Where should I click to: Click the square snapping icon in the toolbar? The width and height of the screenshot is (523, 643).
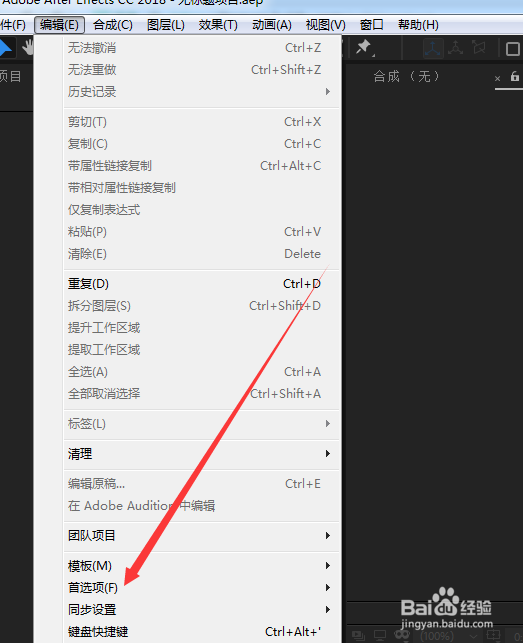coord(513,49)
